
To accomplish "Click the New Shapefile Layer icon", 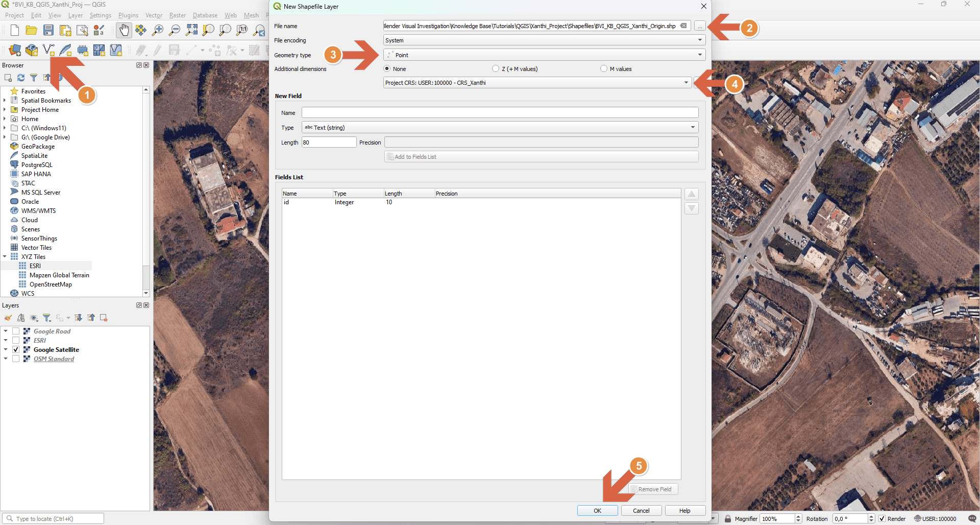I will [x=48, y=50].
